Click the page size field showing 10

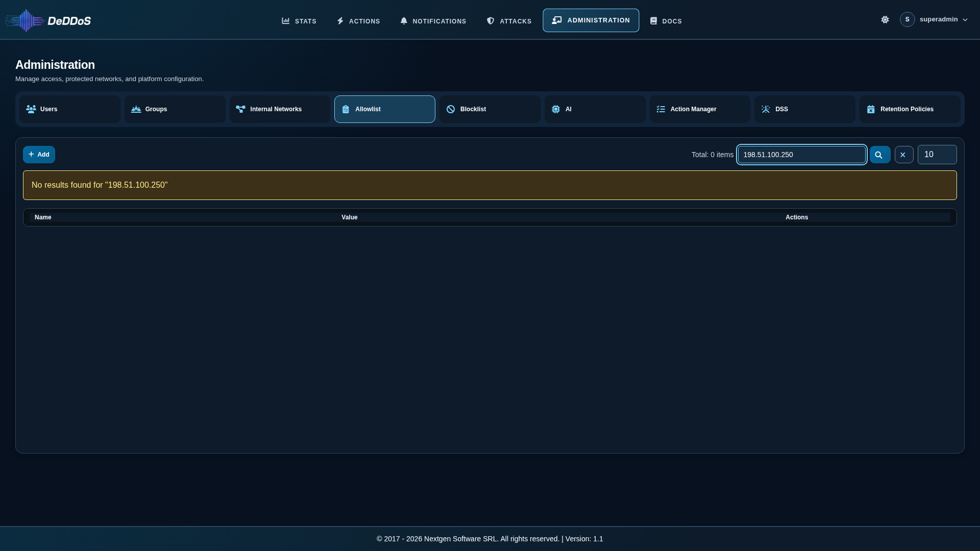[x=937, y=155]
